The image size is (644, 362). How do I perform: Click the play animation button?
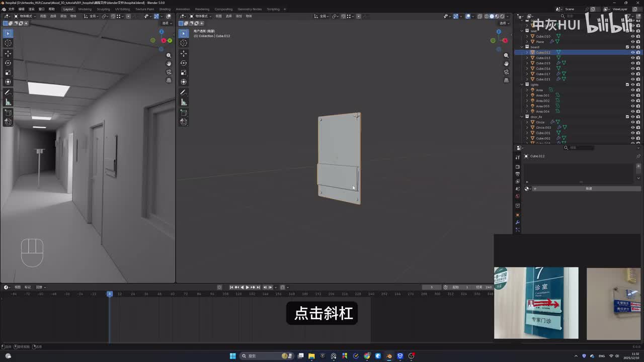[248, 287]
